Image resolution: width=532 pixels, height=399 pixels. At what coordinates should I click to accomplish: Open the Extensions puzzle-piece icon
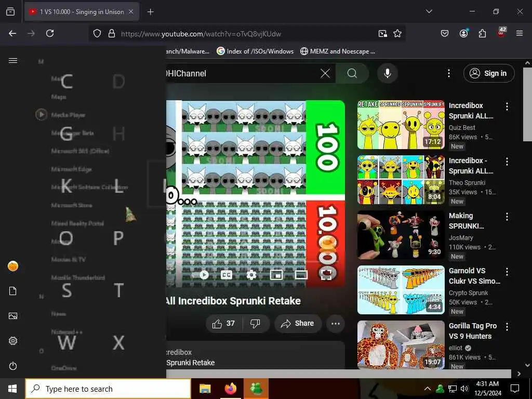coord(482,33)
